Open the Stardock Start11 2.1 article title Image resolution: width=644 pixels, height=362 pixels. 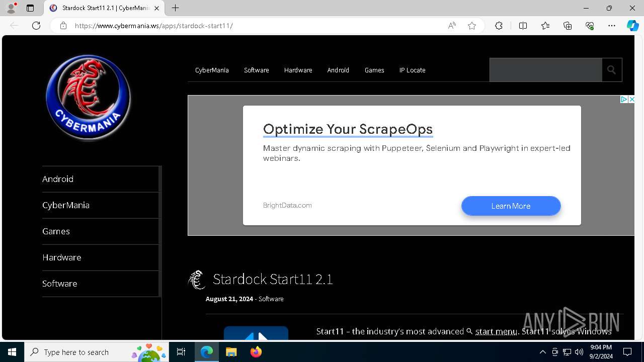(x=273, y=280)
